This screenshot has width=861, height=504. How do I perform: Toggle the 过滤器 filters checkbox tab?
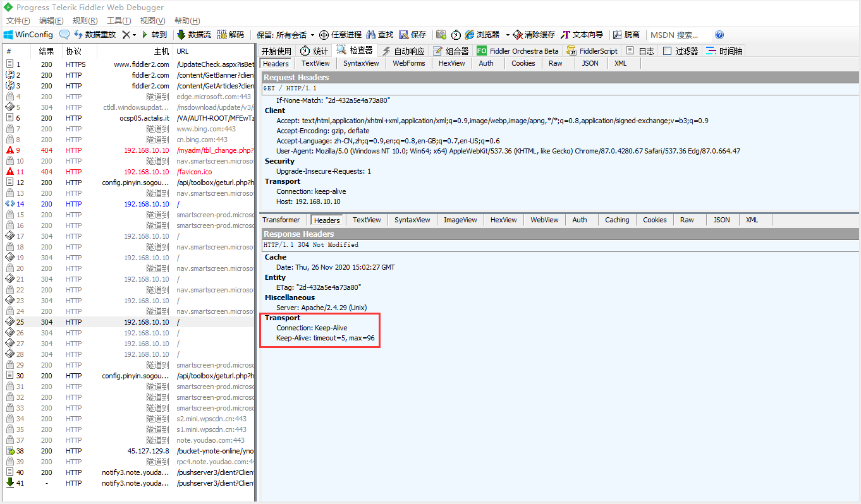coord(680,51)
